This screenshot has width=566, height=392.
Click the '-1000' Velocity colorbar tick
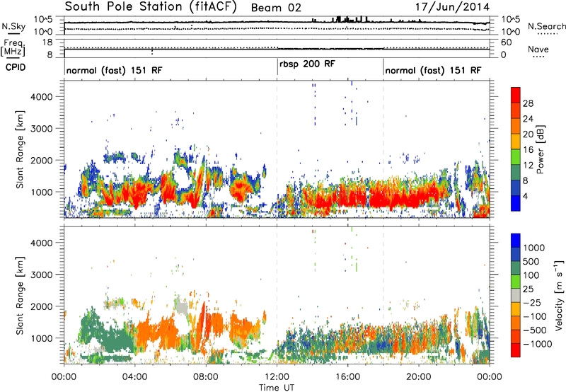538,344
